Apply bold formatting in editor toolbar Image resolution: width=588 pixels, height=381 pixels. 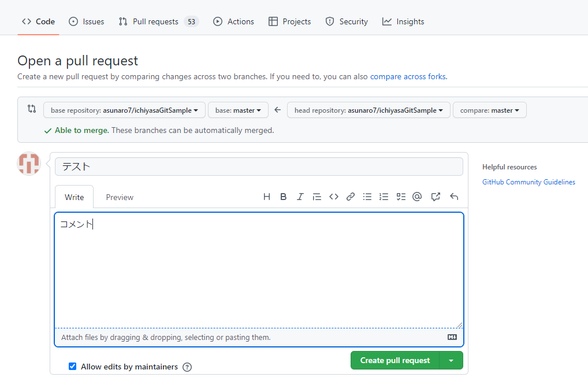284,197
